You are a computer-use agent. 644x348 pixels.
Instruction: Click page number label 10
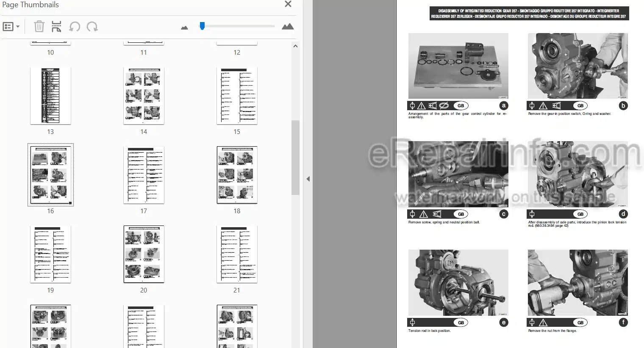coord(50,53)
